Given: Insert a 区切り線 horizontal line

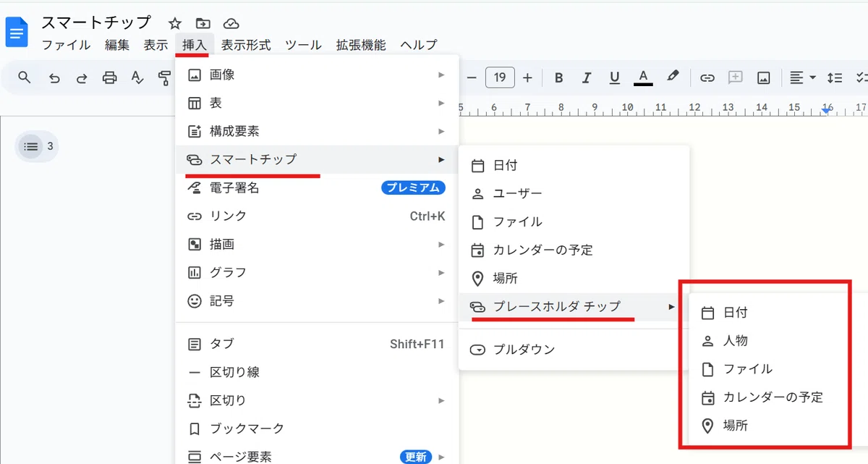Looking at the screenshot, I should (317, 372).
